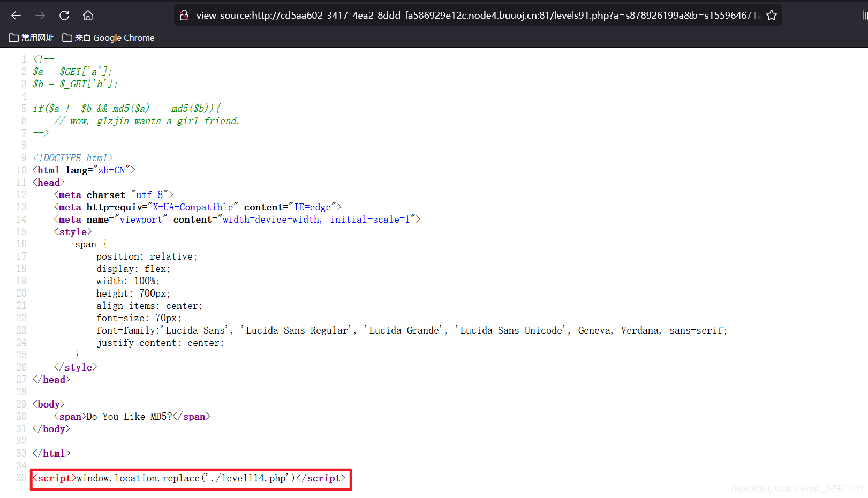The image size is (868, 498).
Task: Click the if($a != $b md5 condition line
Action: (127, 109)
